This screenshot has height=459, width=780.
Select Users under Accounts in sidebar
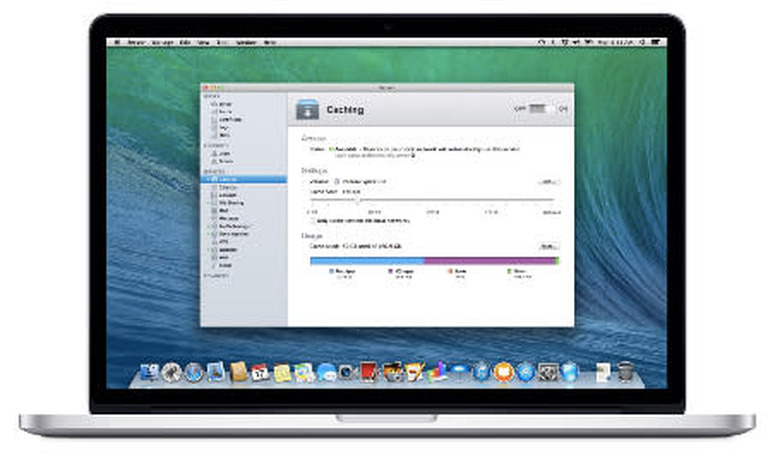click(x=224, y=153)
